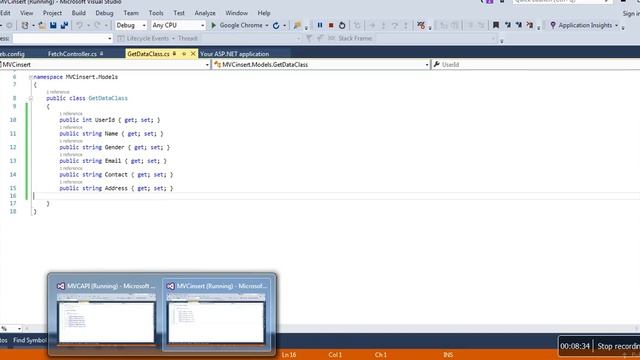Click the Refresh browser icon
The image size is (640, 360).
point(276,25)
